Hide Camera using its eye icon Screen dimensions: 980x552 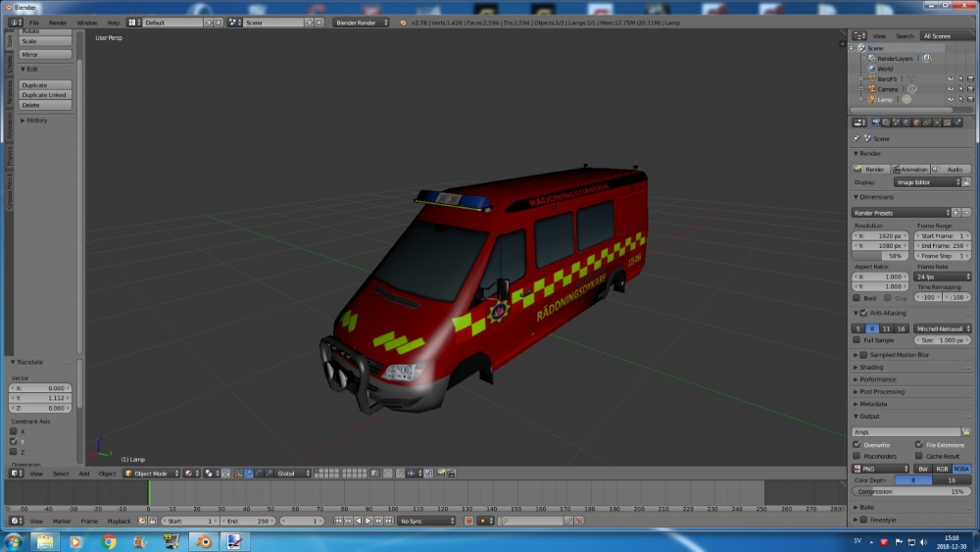[x=951, y=89]
